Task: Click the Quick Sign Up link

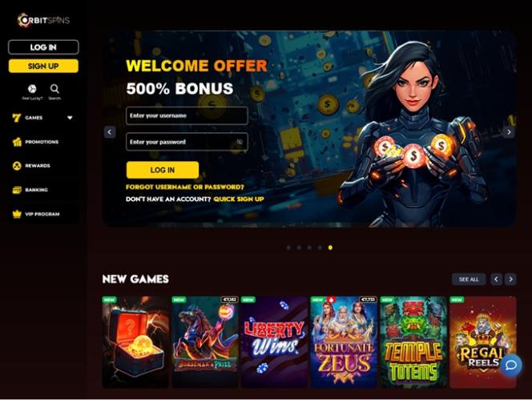Action: [x=239, y=199]
